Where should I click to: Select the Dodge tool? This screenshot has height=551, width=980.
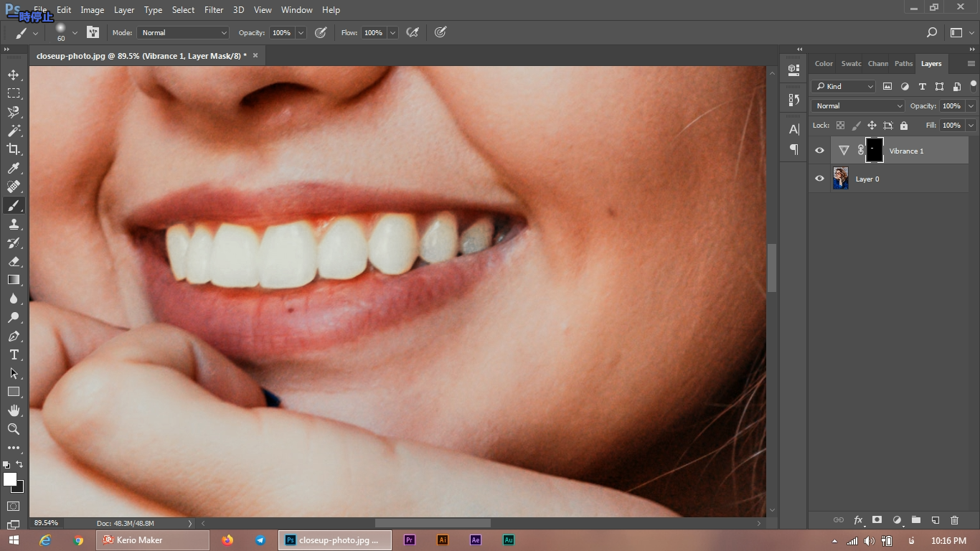[x=14, y=317]
